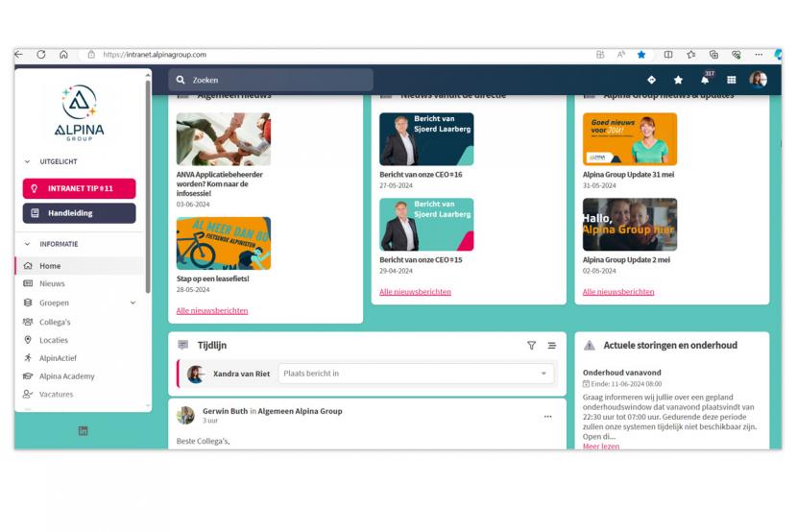
Task: Reload the page with refresh icon
Action: coord(41,55)
